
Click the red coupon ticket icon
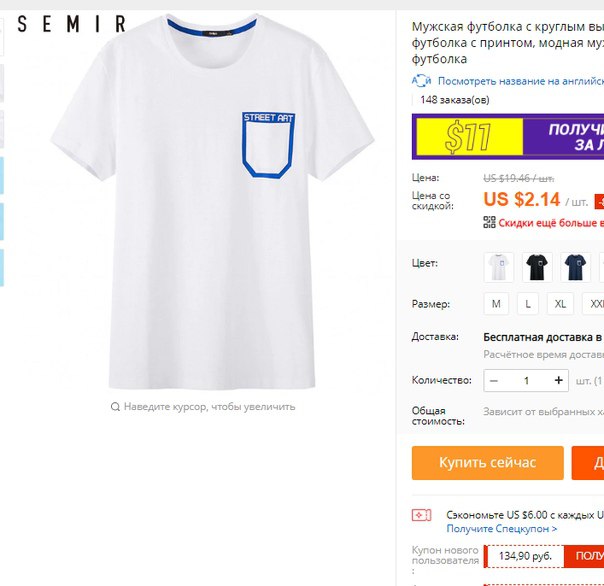tap(421, 515)
